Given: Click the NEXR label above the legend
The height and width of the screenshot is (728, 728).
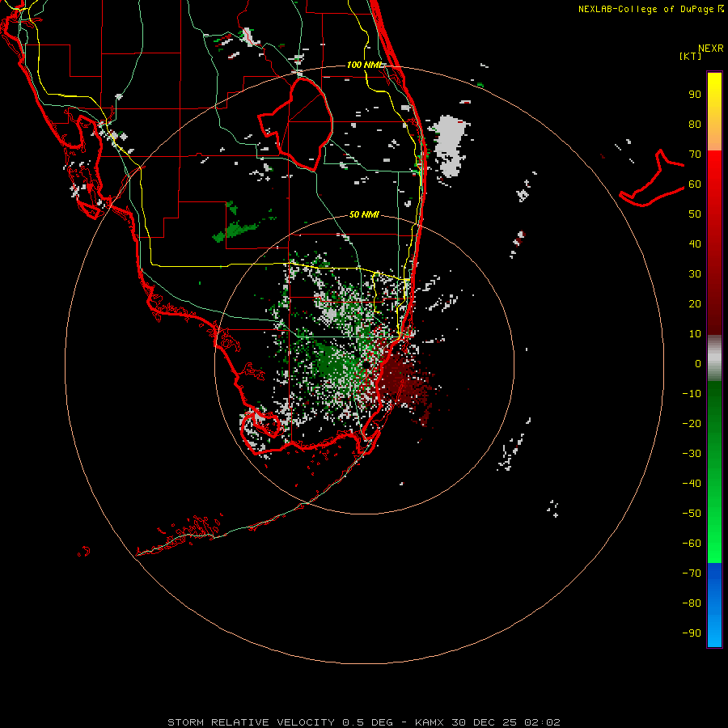Looking at the screenshot, I should [710, 48].
